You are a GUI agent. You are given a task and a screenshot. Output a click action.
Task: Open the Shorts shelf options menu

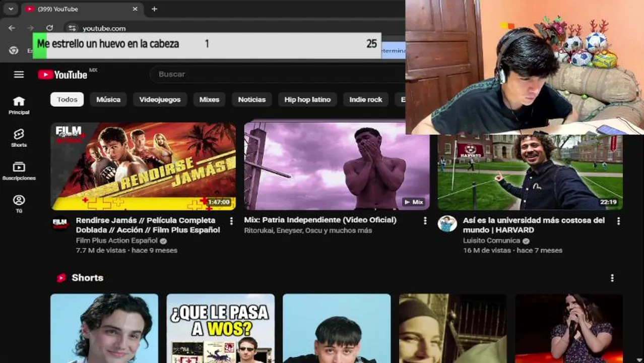612,278
